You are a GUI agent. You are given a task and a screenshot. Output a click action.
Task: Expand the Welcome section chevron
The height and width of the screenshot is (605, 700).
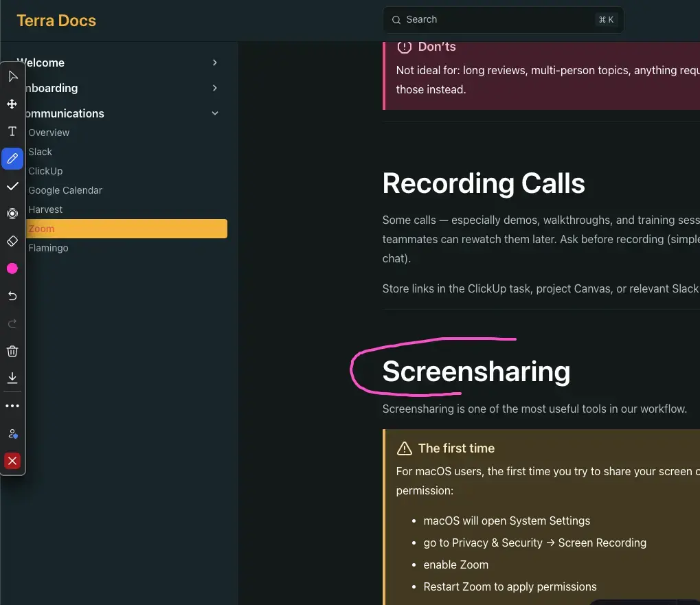pos(215,62)
